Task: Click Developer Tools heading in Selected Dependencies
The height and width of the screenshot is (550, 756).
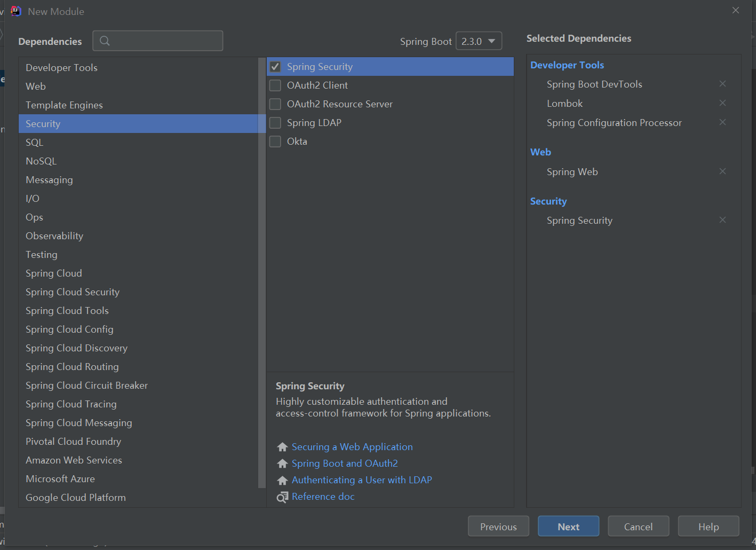Action: (x=567, y=65)
